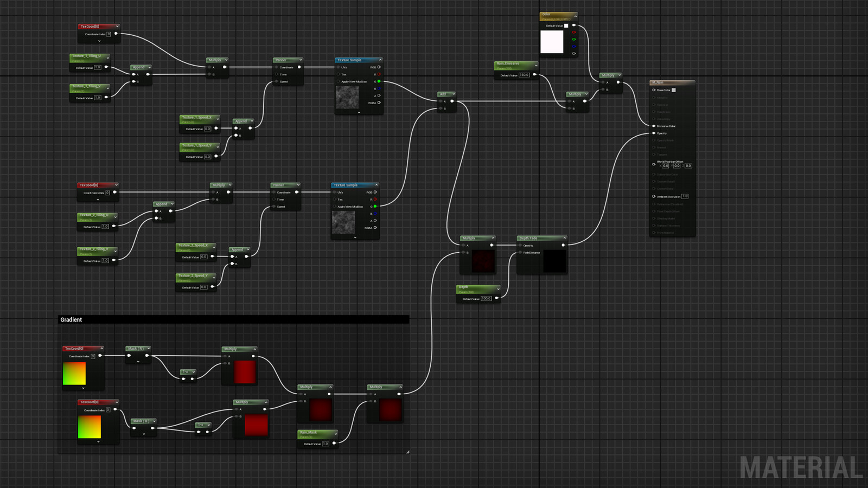The image size is (868, 488).
Task: Select the Rain_Emissive node title
Action: click(x=508, y=63)
